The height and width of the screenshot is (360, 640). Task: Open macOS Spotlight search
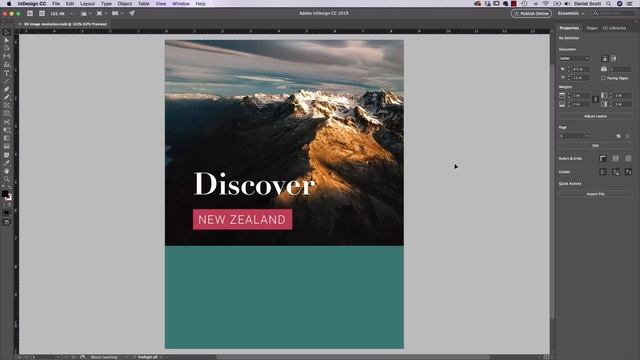608,4
